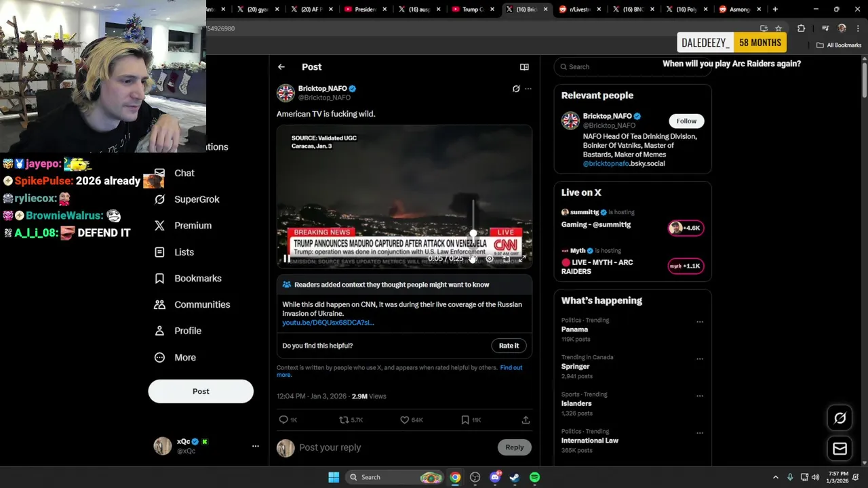Screen dimensions: 868x488
Task: Expand the video to fullscreen
Action: 522,258
